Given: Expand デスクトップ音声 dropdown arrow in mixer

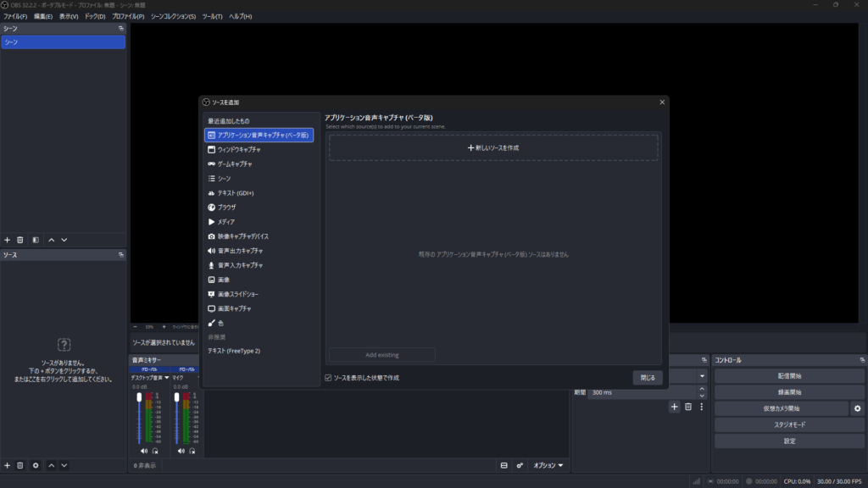Looking at the screenshot, I should click(x=167, y=378).
